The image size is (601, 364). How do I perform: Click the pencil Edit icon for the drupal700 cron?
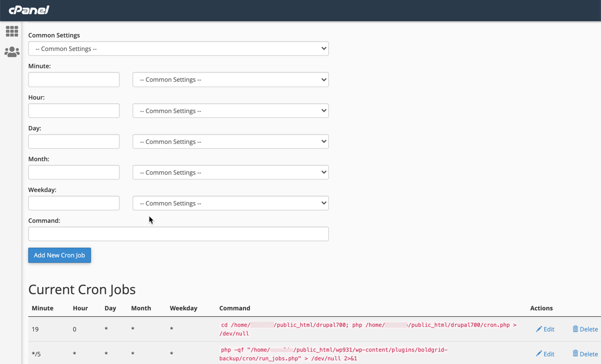click(539, 329)
